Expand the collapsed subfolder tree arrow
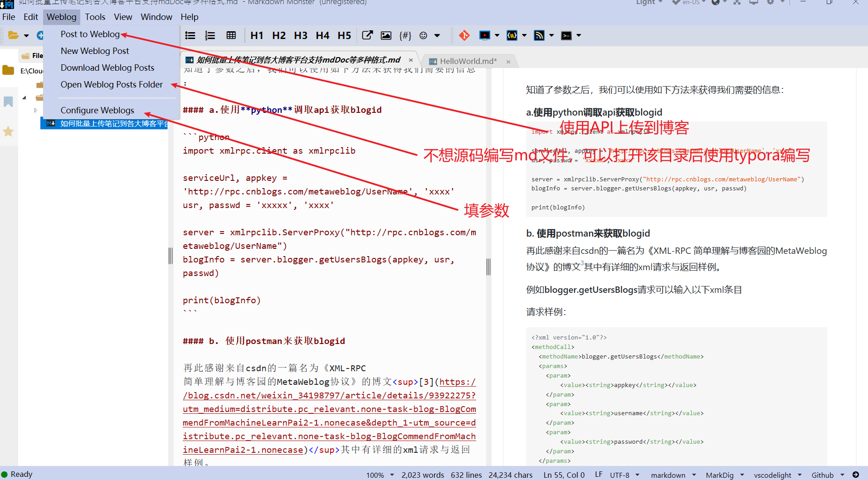Screen dimensions: 868x480 [x=36, y=110]
